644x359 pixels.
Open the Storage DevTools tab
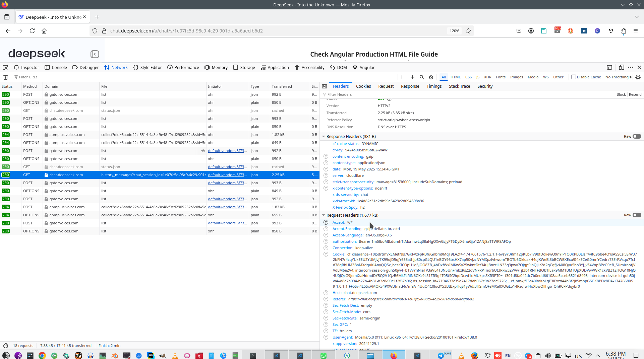244,67
